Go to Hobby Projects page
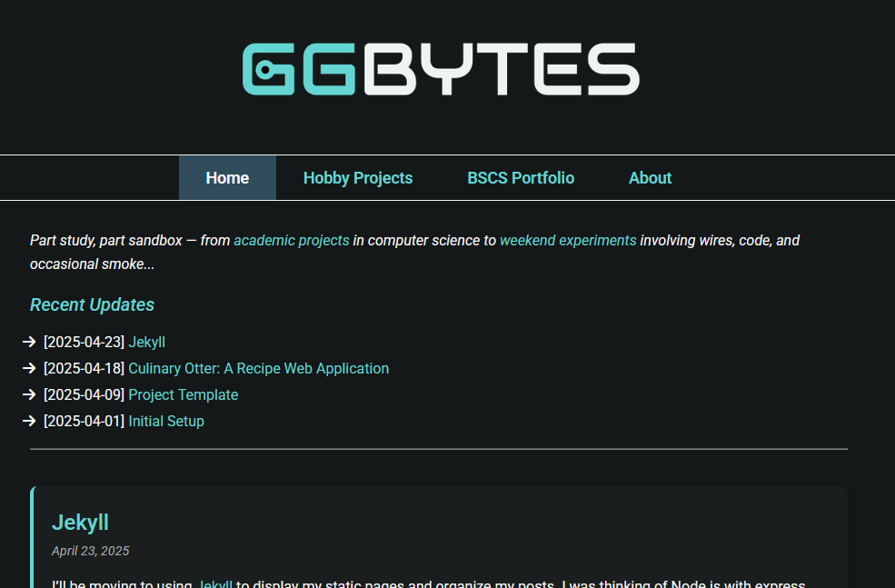 click(x=358, y=177)
